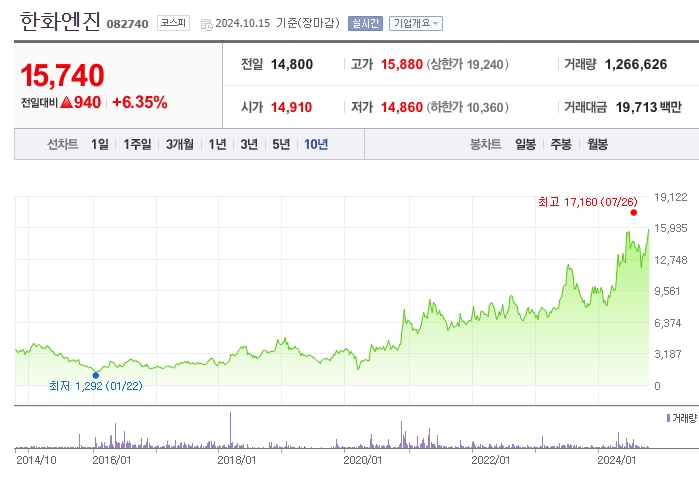Click the 9,561 y-axis label
The width and height of the screenshot is (699, 480).
click(667, 291)
